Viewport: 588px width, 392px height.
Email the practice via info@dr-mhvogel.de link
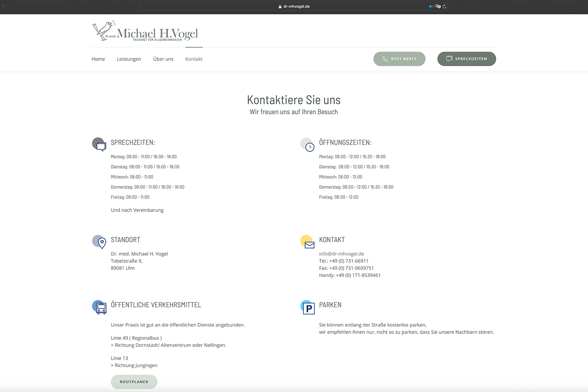341,253
